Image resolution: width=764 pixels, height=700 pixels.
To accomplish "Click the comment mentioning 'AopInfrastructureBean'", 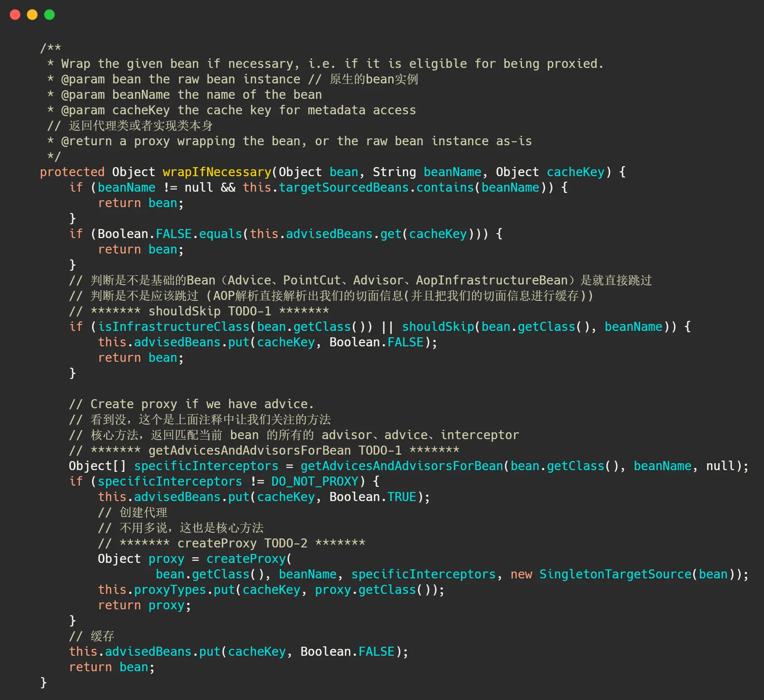I will (361, 280).
